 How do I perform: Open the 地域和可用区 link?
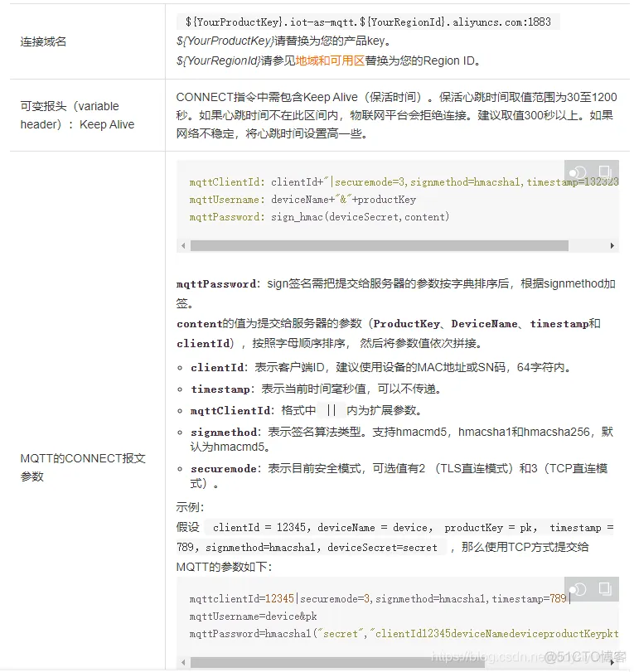point(330,60)
